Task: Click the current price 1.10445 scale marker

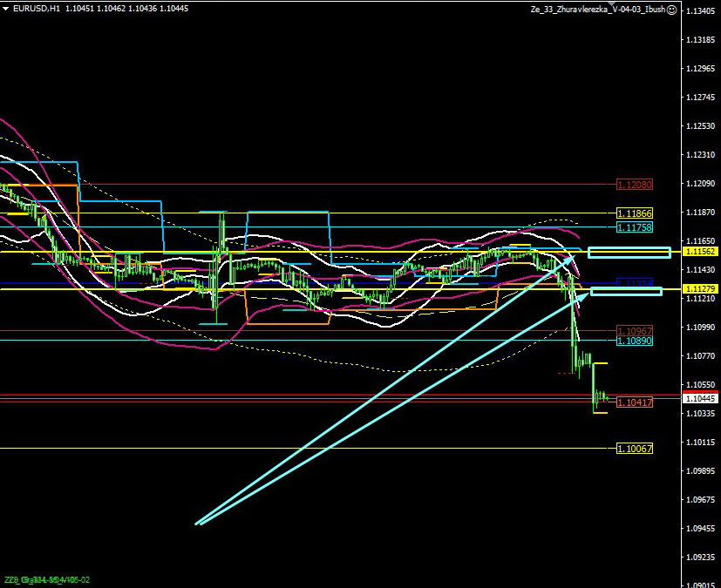Action: [700, 398]
